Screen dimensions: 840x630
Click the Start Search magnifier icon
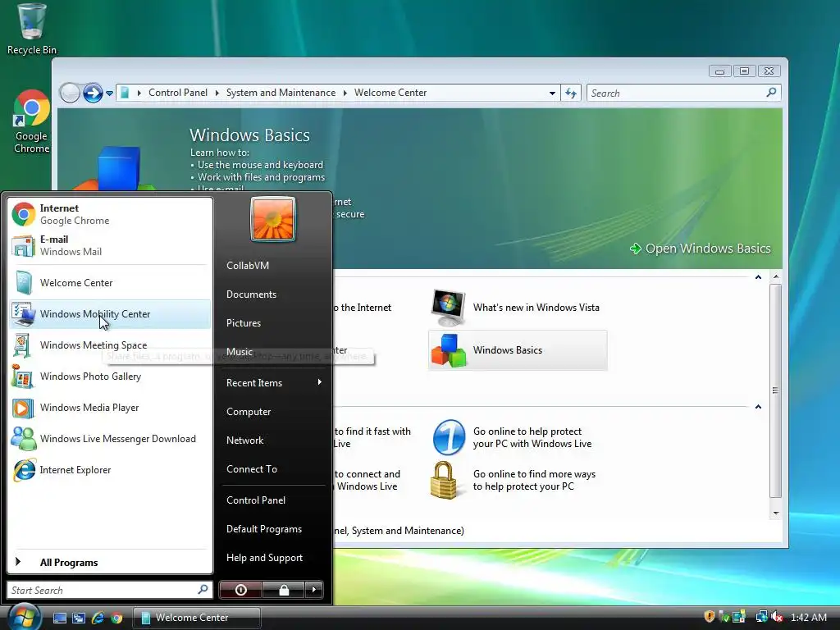(203, 590)
